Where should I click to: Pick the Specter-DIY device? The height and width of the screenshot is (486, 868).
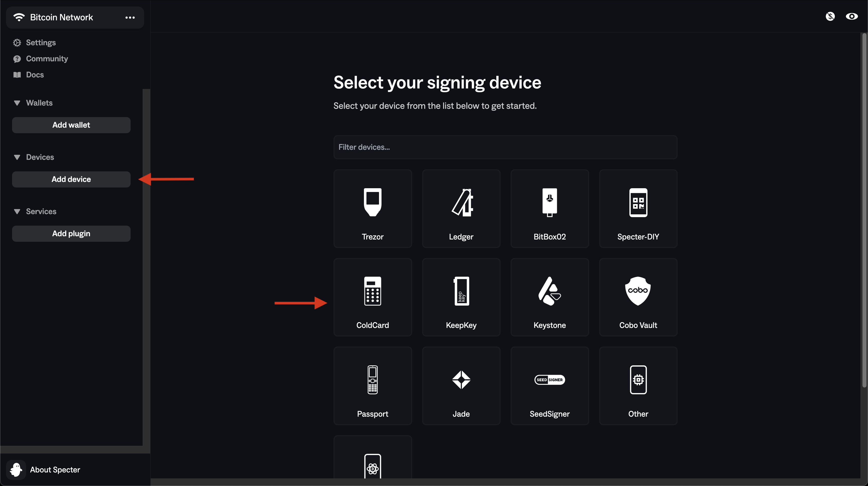pyautogui.click(x=638, y=209)
